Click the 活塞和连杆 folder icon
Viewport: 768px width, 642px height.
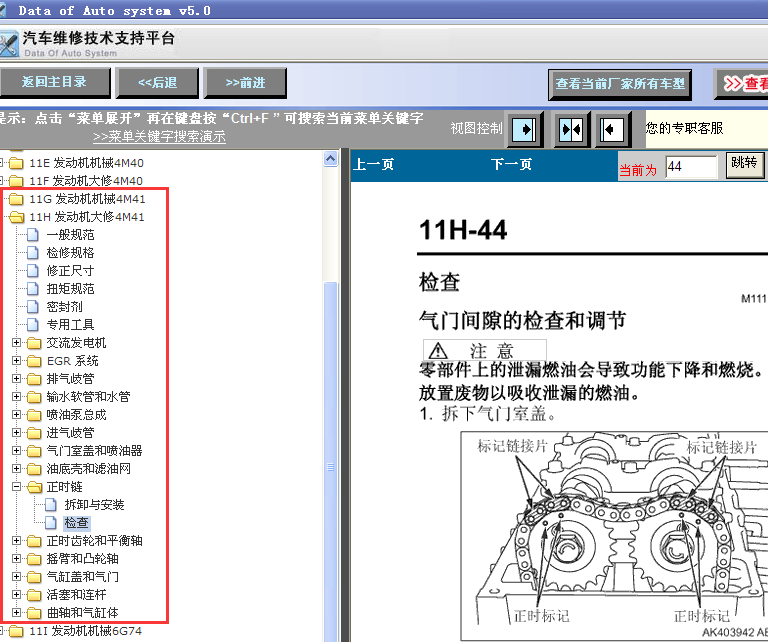pyautogui.click(x=34, y=594)
